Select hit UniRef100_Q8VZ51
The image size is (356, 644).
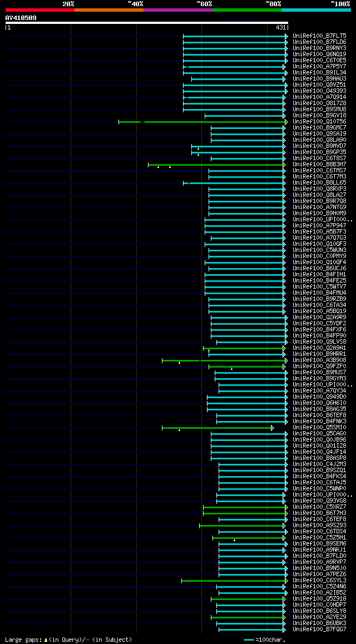click(319, 85)
